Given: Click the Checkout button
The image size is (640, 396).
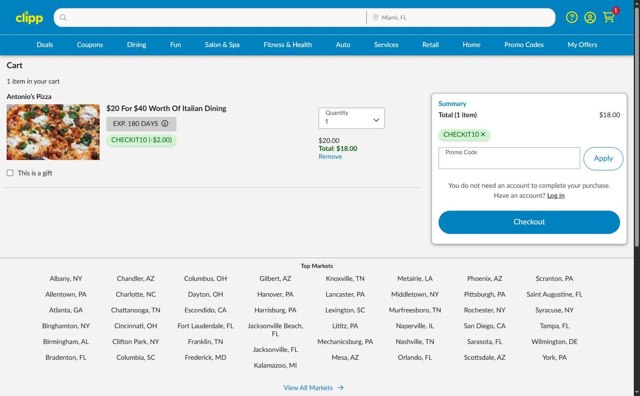Looking at the screenshot, I should click(529, 222).
